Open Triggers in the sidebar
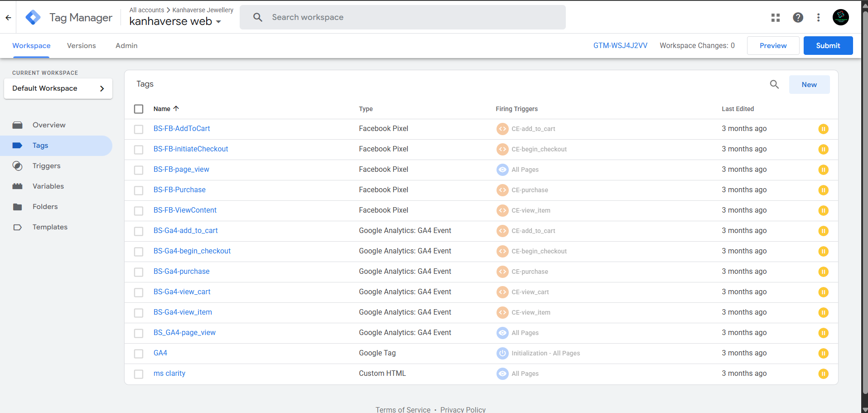The image size is (868, 413). click(x=46, y=166)
